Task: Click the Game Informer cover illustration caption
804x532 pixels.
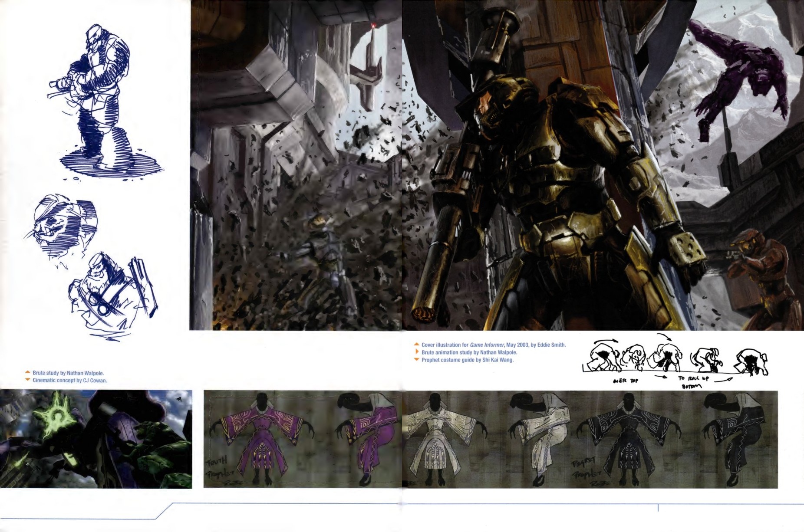Action: pos(494,345)
